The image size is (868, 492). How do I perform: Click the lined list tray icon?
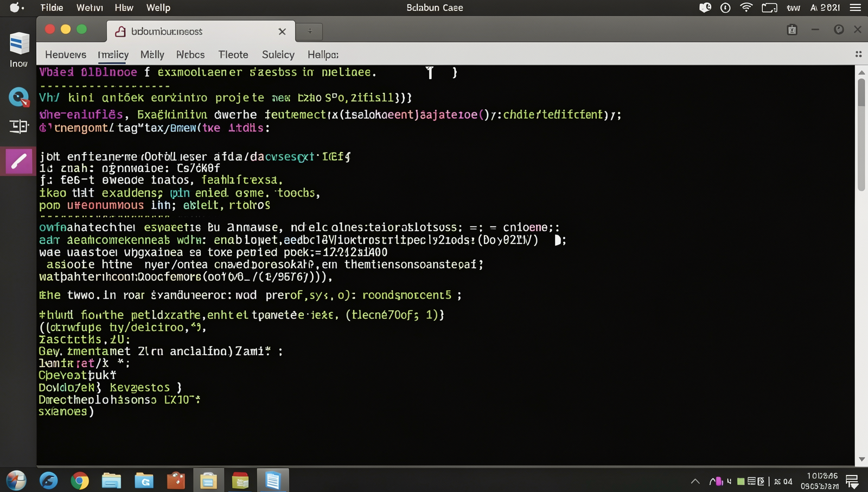pyautogui.click(x=751, y=481)
